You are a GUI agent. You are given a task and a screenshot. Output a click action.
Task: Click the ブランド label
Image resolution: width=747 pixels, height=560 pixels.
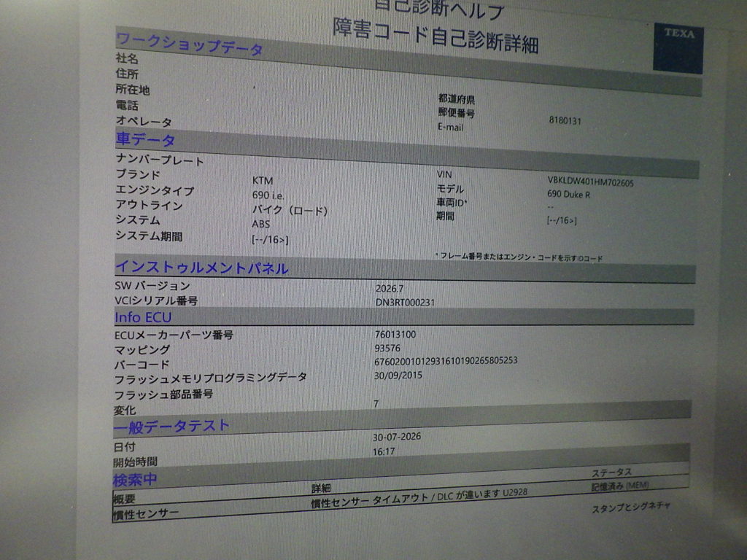pyautogui.click(x=138, y=175)
